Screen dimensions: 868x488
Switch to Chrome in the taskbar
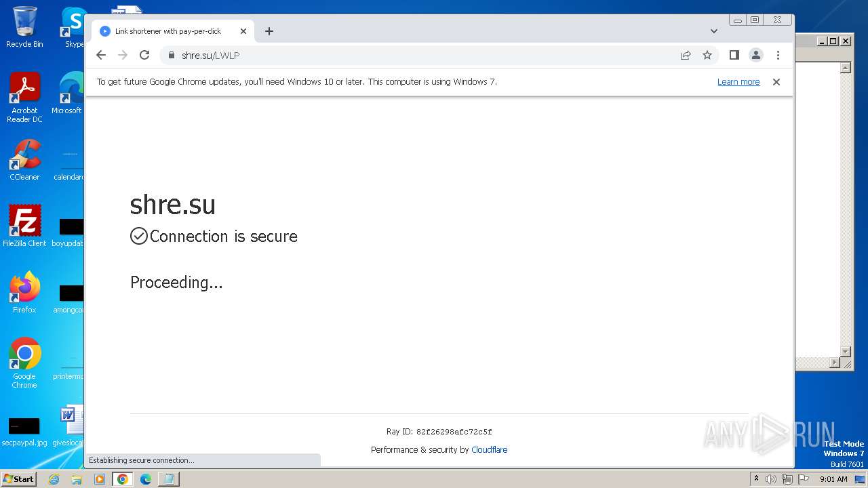[x=123, y=479]
